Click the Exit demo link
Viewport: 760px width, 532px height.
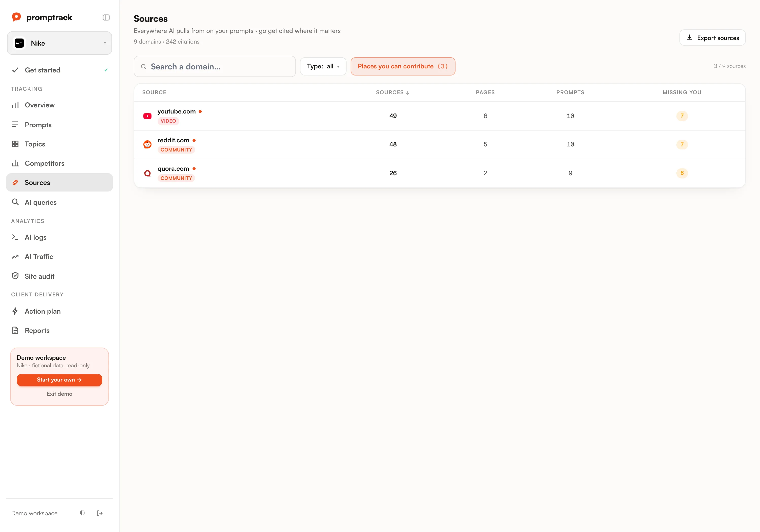pos(60,394)
